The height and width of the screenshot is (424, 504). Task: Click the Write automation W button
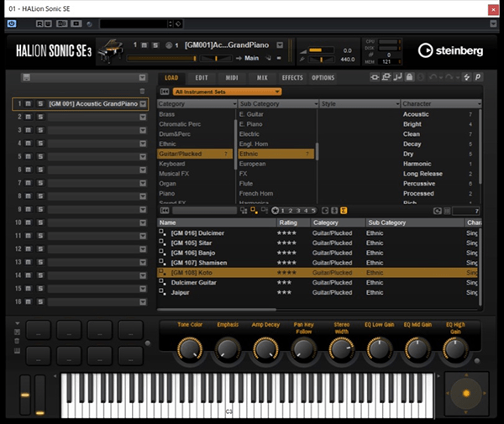click(x=48, y=24)
